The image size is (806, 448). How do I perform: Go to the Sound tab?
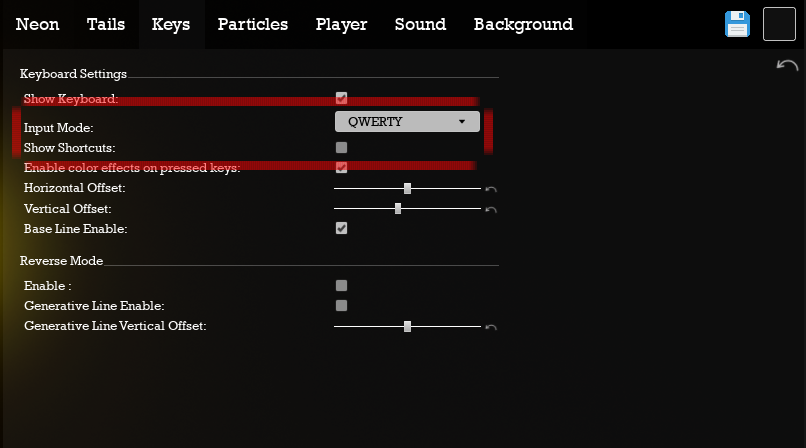click(420, 24)
